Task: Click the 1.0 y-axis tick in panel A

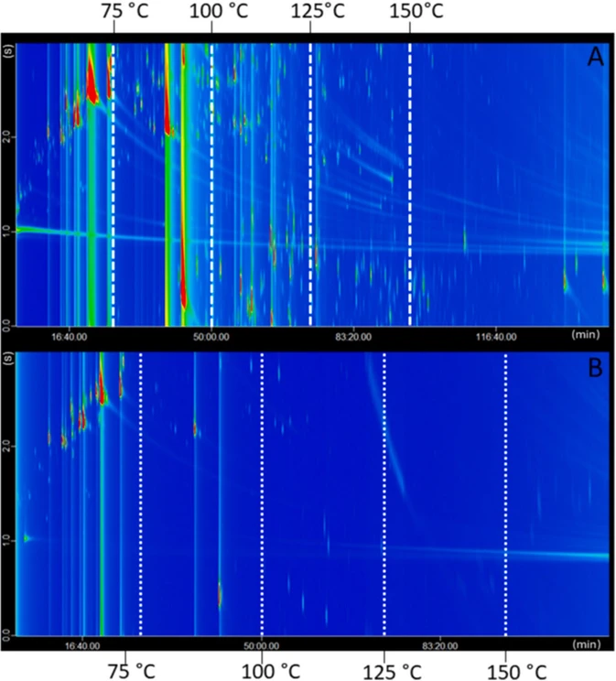Action: (6, 230)
